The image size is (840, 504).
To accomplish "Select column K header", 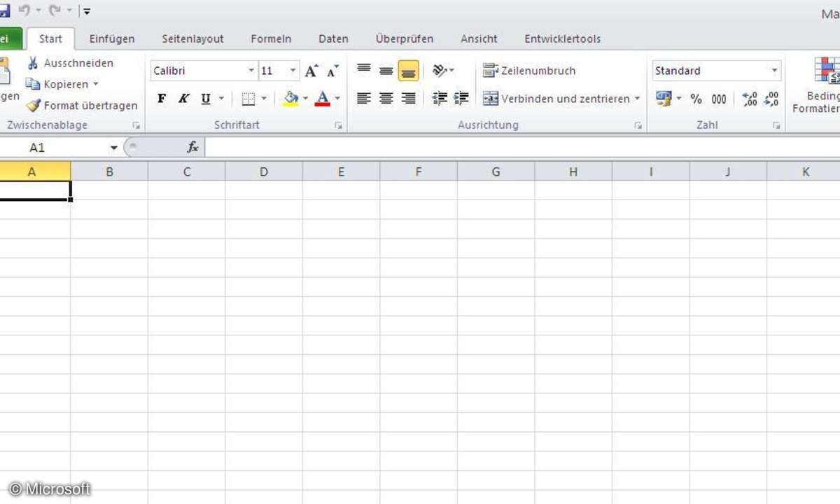I will pyautogui.click(x=804, y=171).
